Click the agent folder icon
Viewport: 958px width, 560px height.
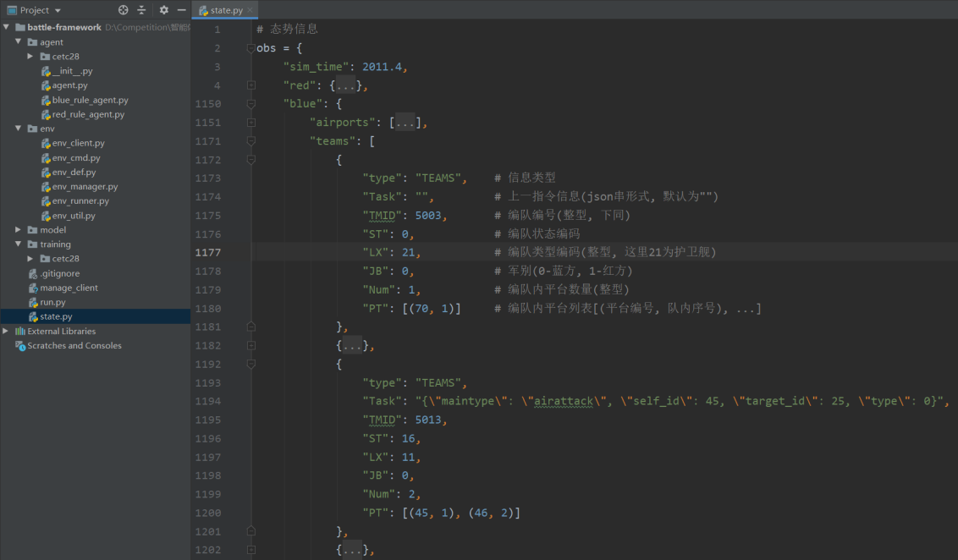32,42
